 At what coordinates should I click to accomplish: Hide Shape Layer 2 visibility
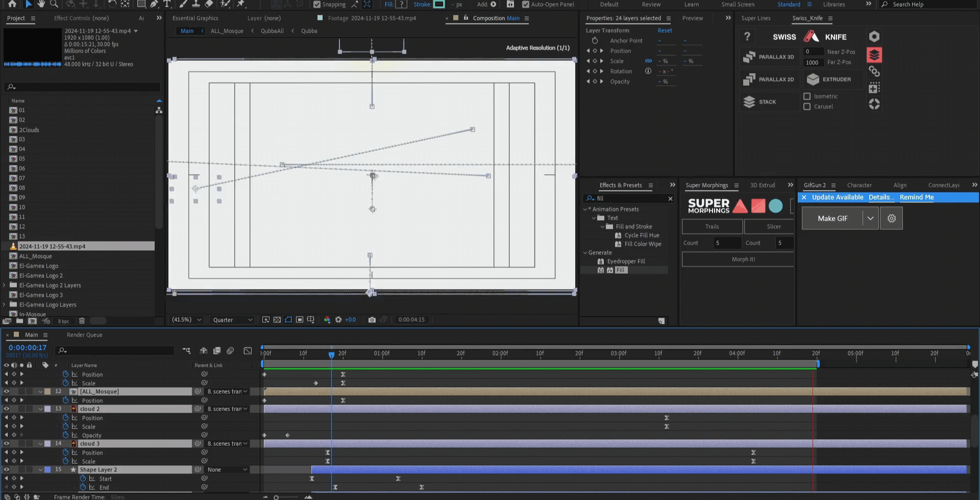click(x=7, y=470)
